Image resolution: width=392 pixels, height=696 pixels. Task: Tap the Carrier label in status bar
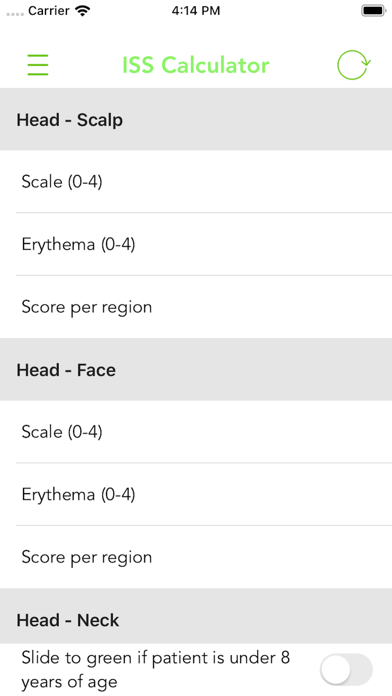(x=50, y=11)
